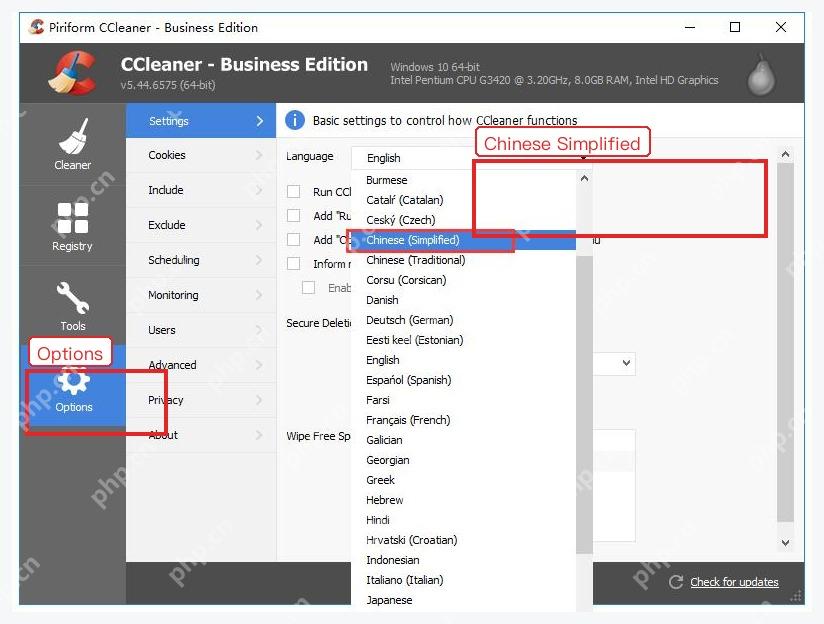Image resolution: width=824 pixels, height=624 pixels.
Task: Open the Users options tab
Action: point(201,330)
